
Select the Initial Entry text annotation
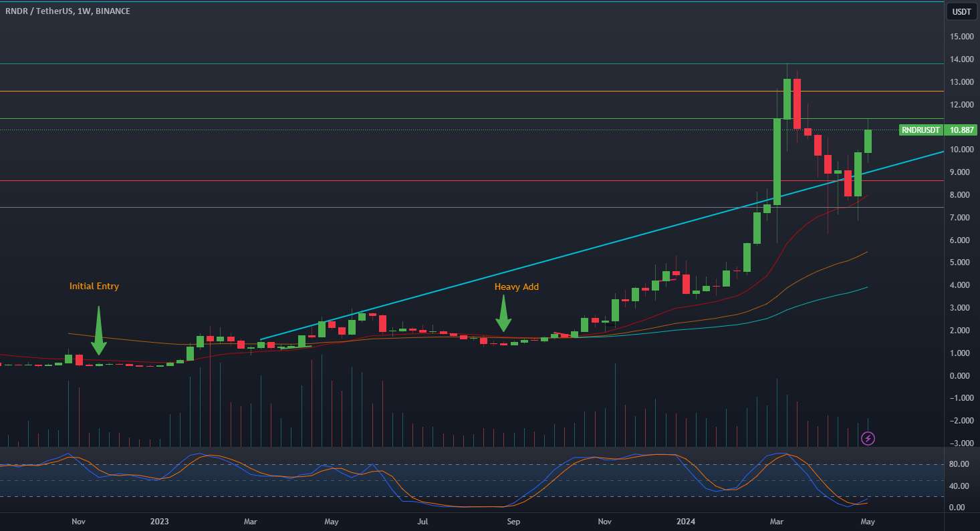coord(94,287)
